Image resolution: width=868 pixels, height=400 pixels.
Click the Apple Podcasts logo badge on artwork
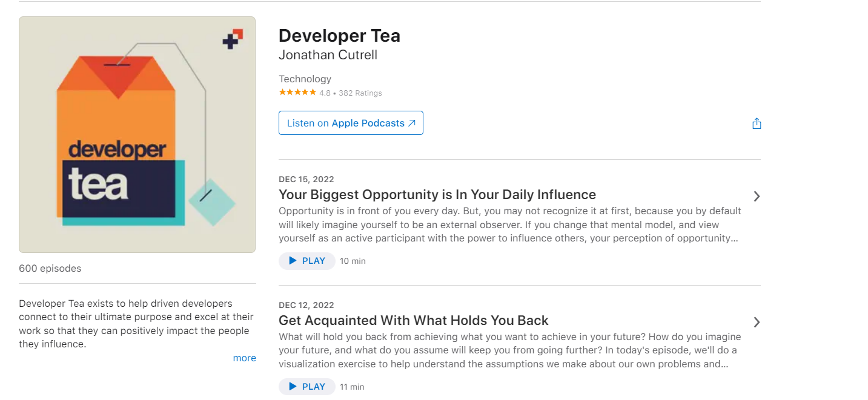pos(233,38)
